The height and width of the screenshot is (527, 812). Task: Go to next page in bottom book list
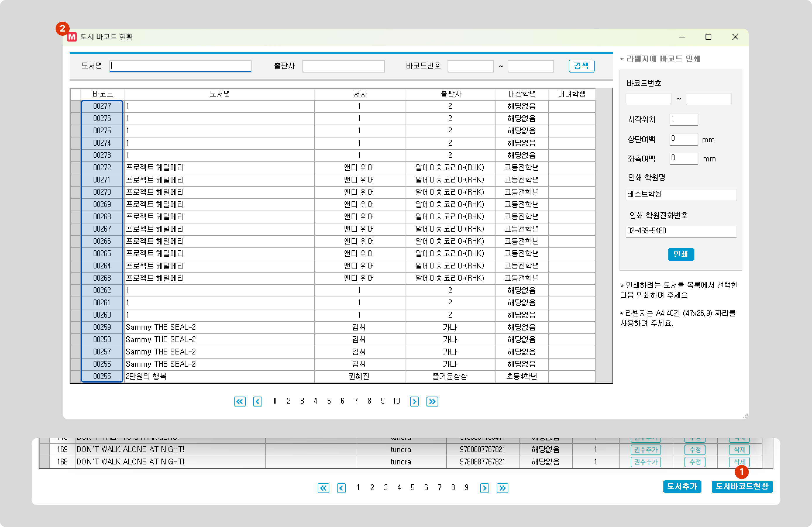(484, 488)
